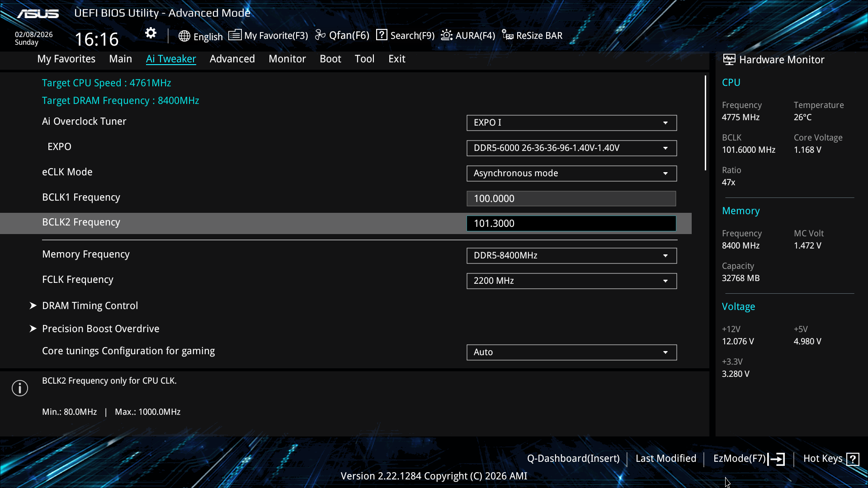Click the BCLK2 Frequency input field
868x488 pixels.
point(571,224)
